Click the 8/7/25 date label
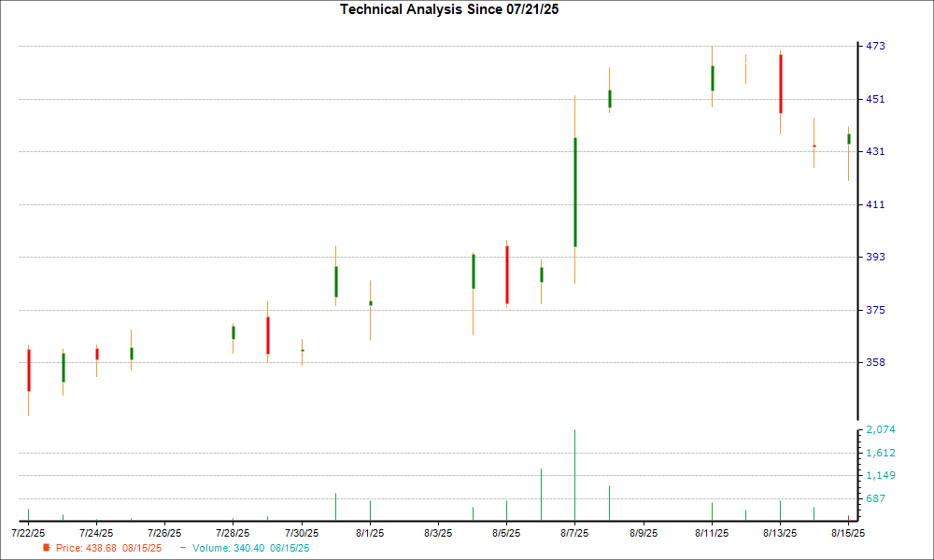This screenshot has height=560, width=934. [x=574, y=533]
